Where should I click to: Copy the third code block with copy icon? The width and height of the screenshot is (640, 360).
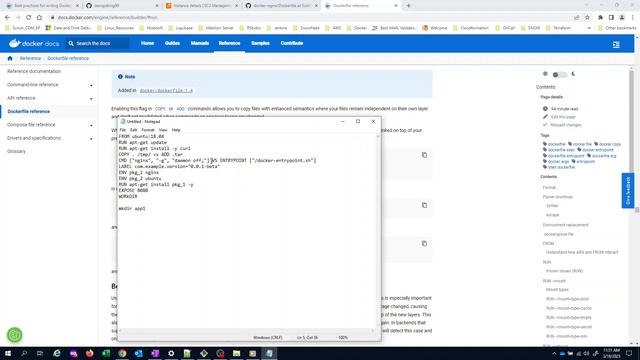[424, 244]
